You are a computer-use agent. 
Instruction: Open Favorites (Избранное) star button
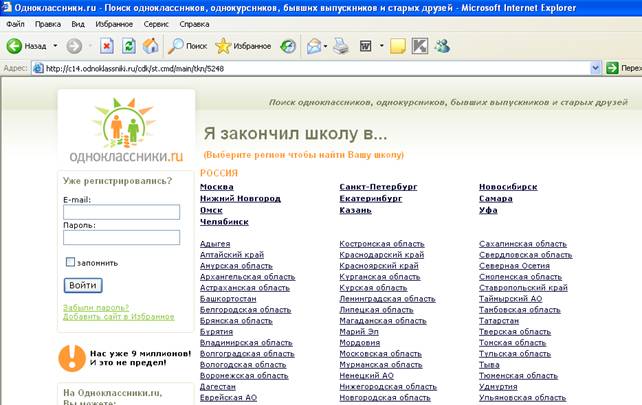(223, 46)
